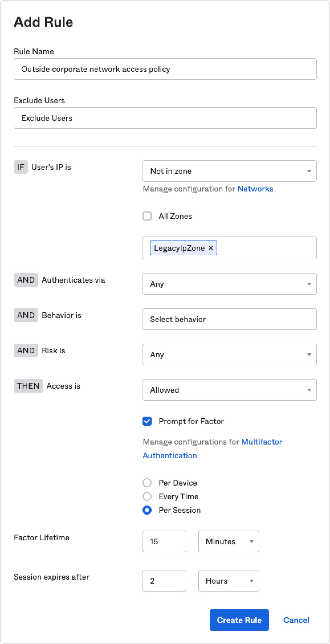Uncheck the Prompt for Factor checkbox
This screenshot has height=644, width=330.
(x=147, y=421)
